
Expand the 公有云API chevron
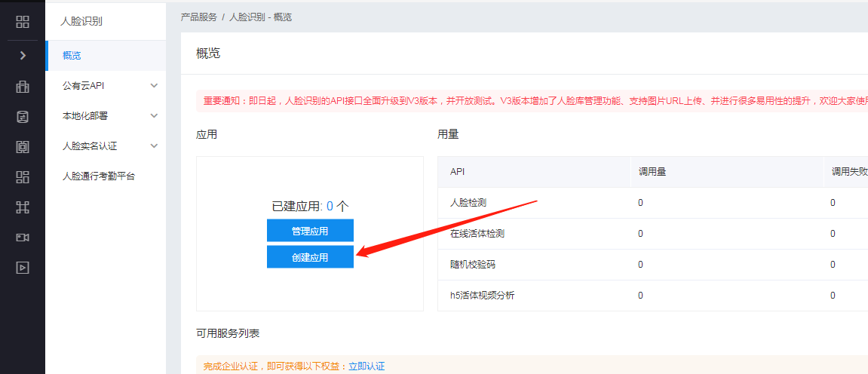(154, 86)
